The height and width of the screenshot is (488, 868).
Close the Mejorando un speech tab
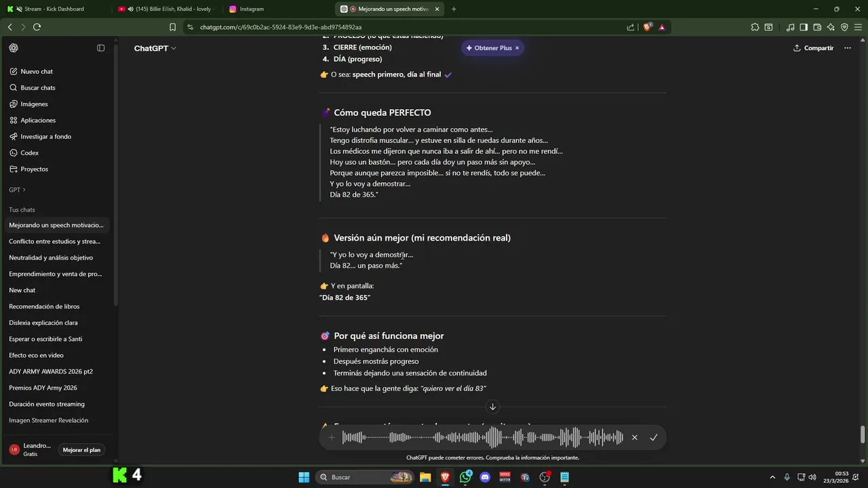point(437,9)
